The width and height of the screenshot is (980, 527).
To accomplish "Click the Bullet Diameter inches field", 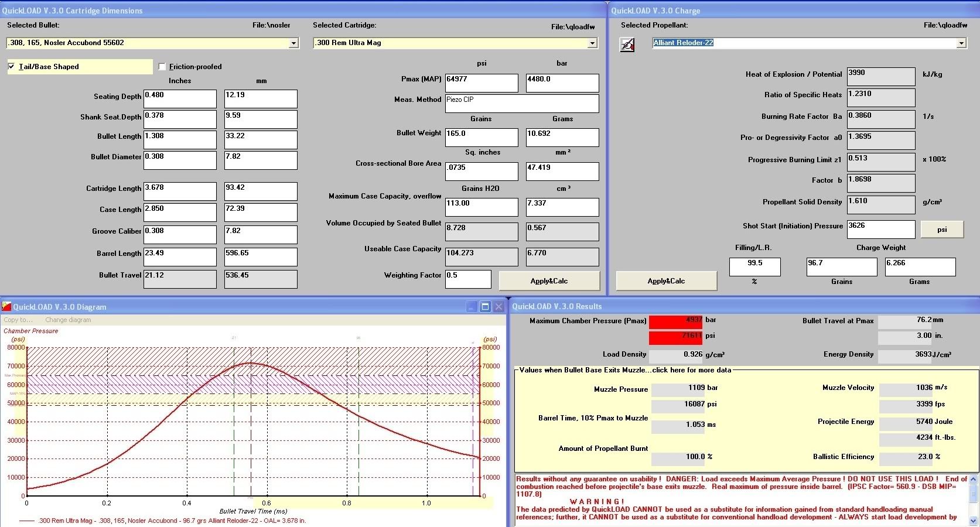I will click(180, 160).
